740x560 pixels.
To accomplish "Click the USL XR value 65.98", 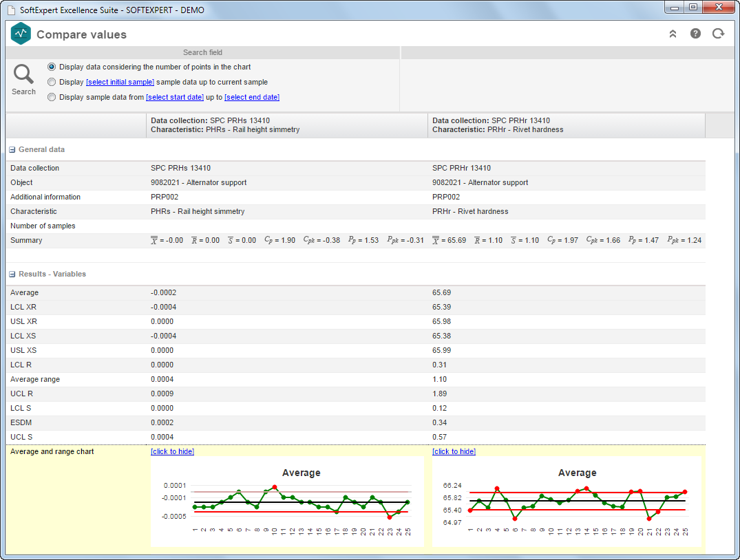I will click(442, 321).
